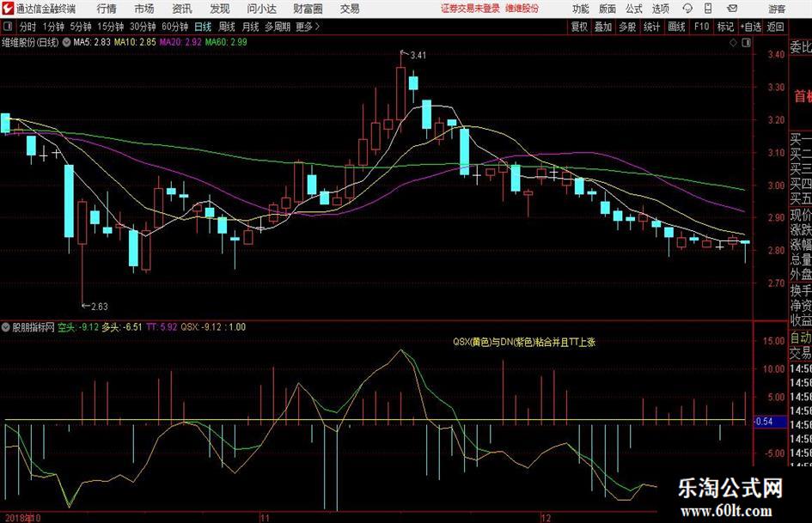Screen dimensions: 812x523
Task: Select the 日线 daily period tab
Action: tap(203, 27)
